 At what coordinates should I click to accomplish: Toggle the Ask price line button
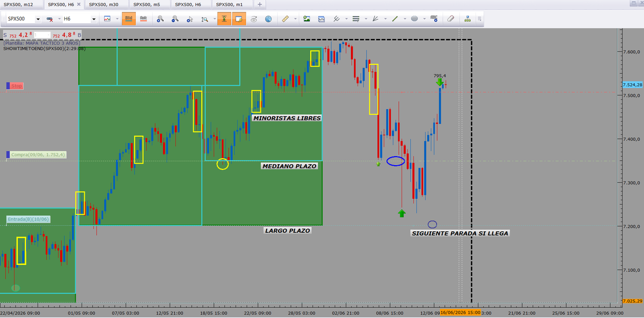(x=143, y=19)
